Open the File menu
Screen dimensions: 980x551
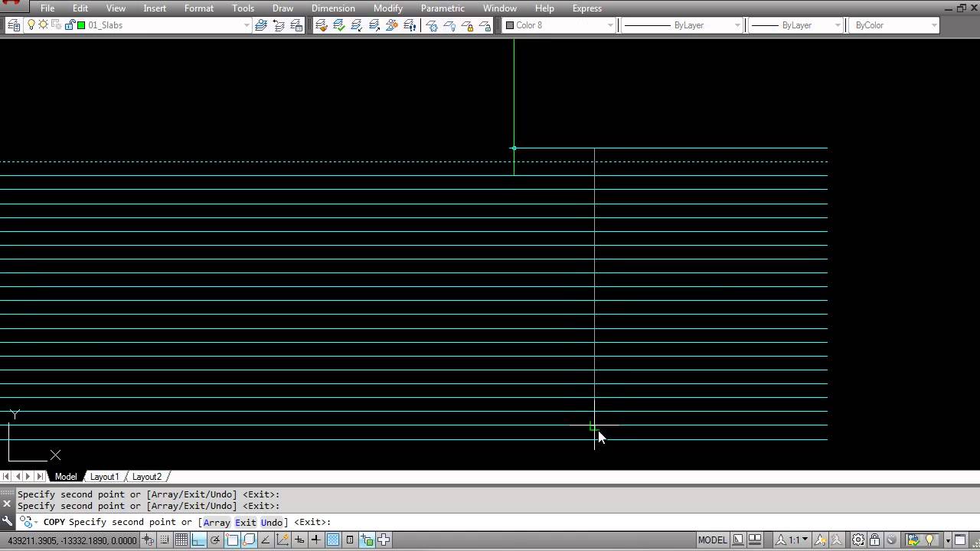coord(47,8)
